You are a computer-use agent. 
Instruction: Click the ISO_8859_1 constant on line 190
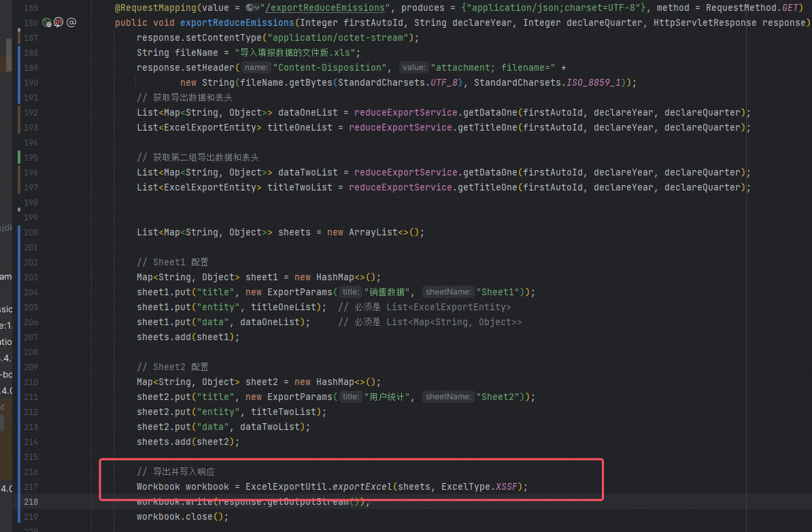tap(594, 83)
